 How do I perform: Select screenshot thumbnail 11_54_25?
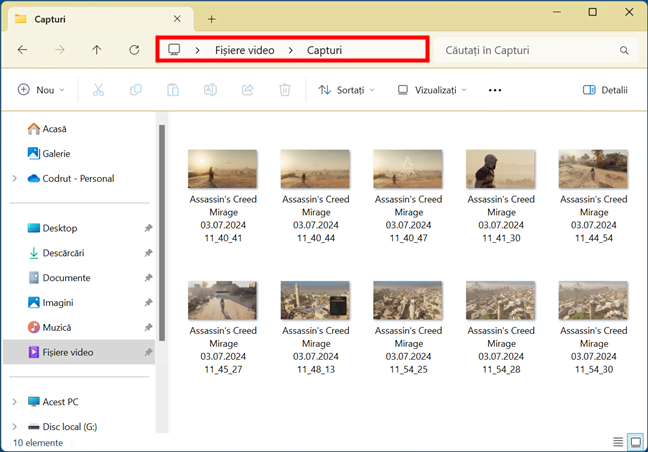click(408, 300)
